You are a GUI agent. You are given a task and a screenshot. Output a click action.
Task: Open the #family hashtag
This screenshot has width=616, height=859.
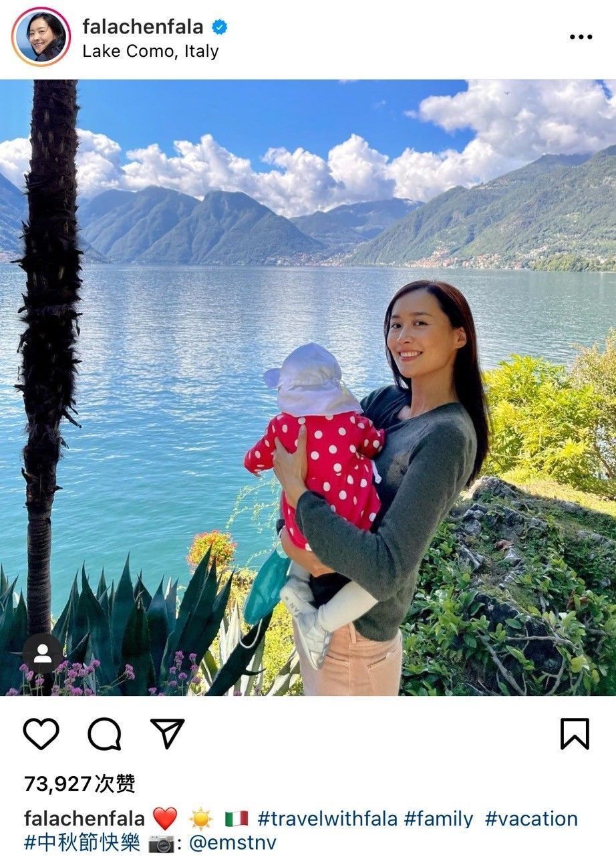438,818
